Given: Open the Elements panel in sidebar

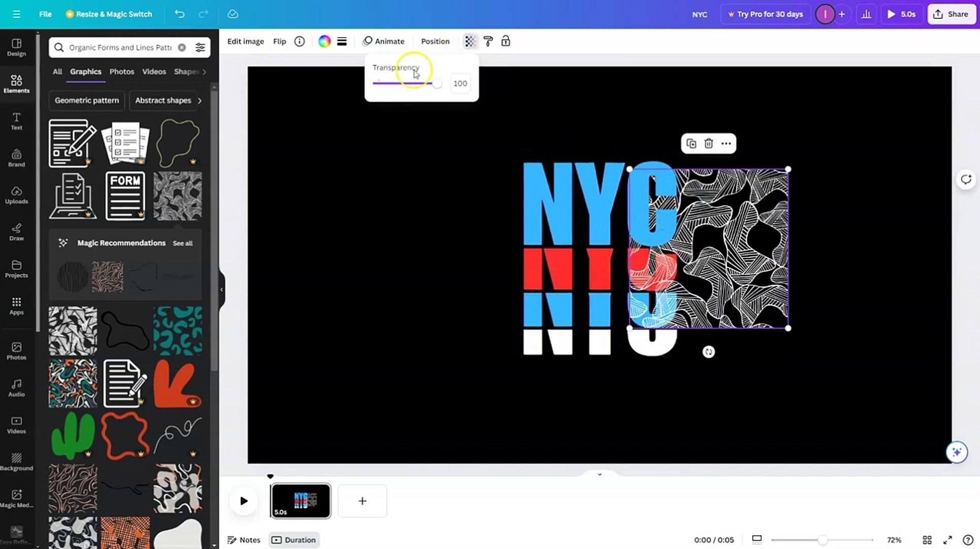Looking at the screenshot, I should (16, 84).
